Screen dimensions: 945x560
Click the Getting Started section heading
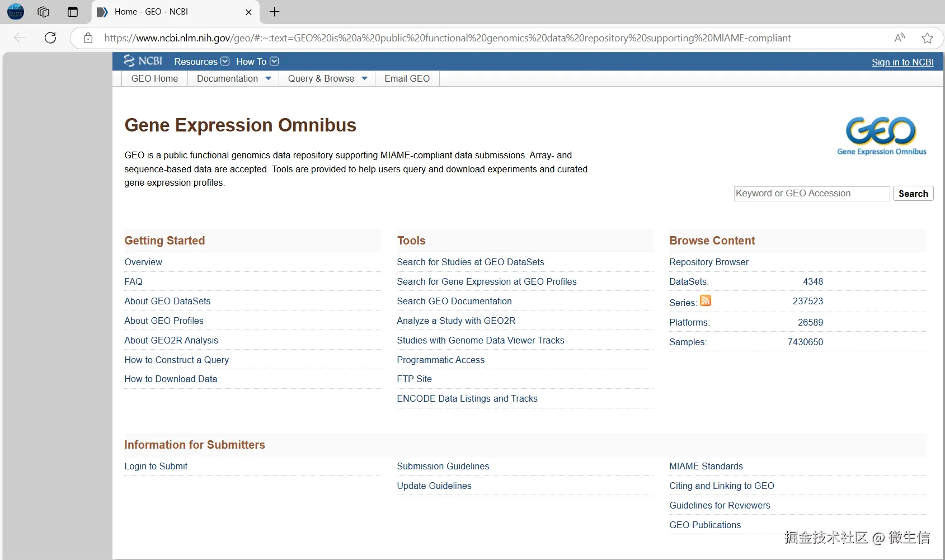tap(164, 241)
